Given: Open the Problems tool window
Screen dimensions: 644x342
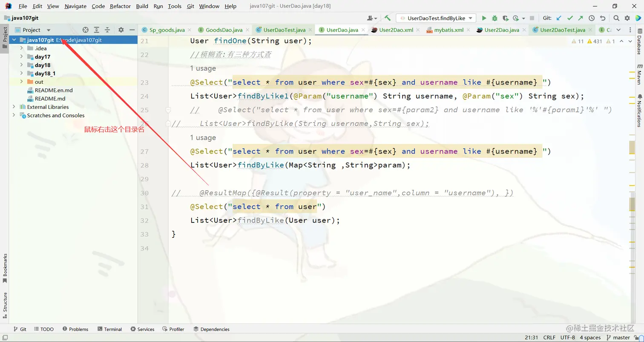Looking at the screenshot, I should click(75, 329).
